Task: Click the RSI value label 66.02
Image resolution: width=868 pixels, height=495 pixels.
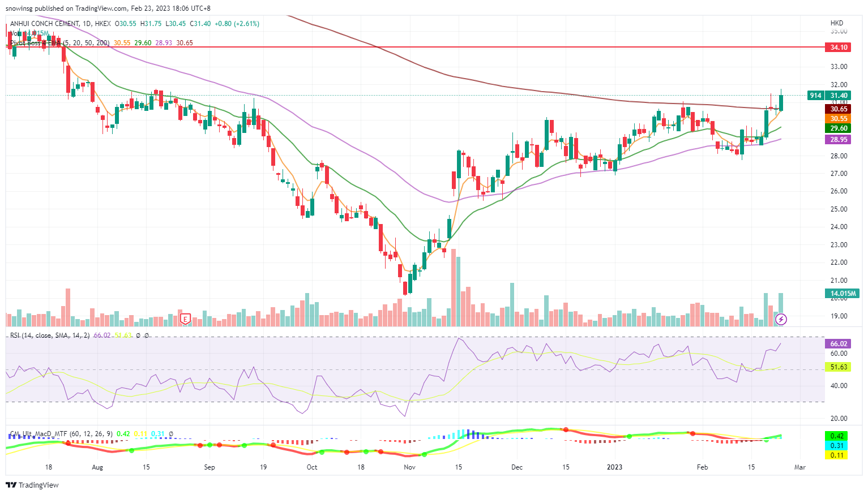Action: [x=839, y=344]
